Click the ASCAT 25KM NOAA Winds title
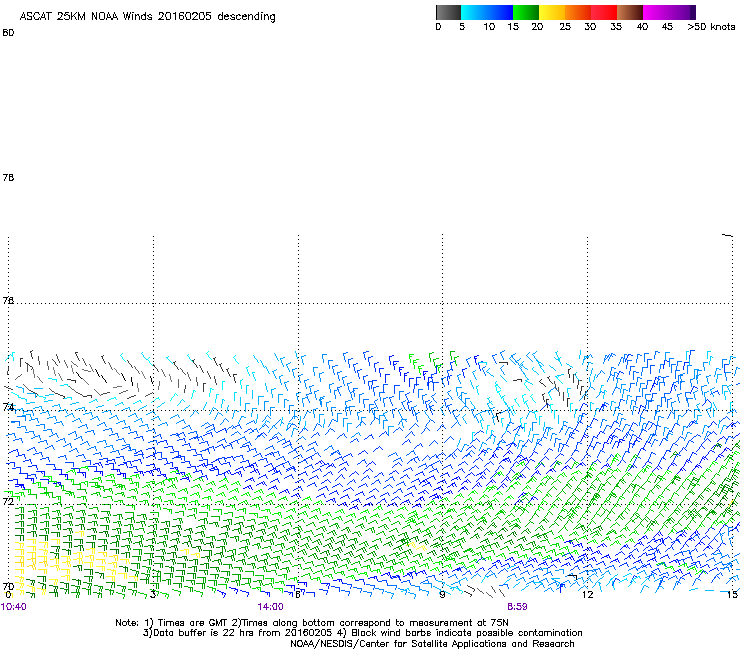The height and width of the screenshot is (650, 740). 147,16
